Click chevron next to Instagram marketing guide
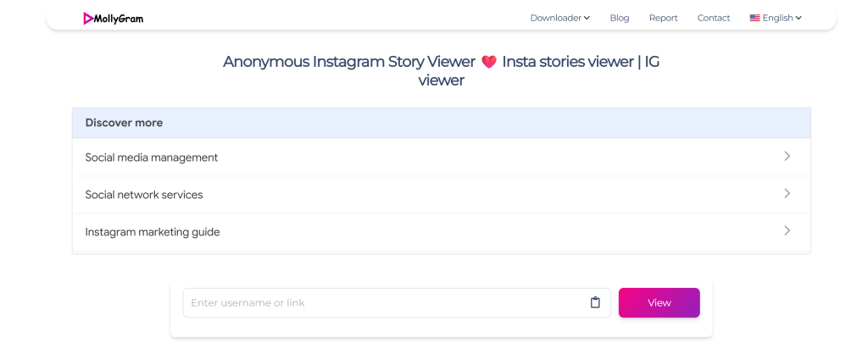 coord(787,230)
